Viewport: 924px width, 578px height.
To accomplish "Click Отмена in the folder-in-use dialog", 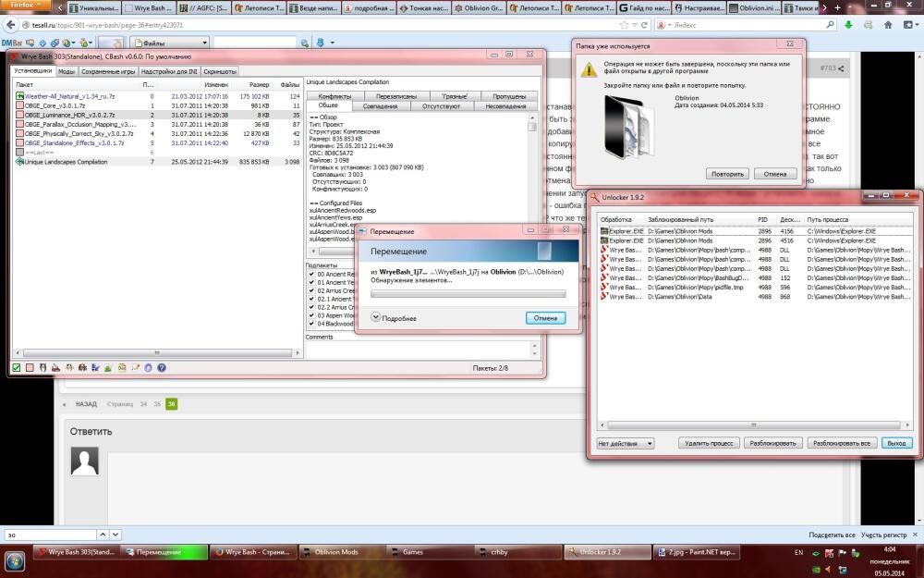I will 775,174.
